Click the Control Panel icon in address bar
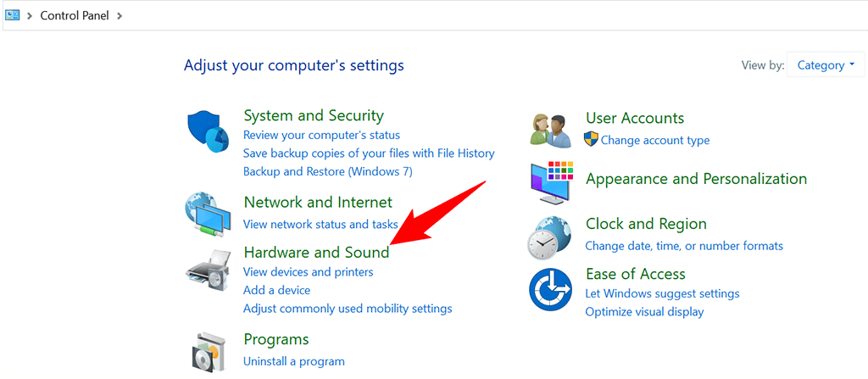The width and height of the screenshot is (868, 379). [12, 15]
